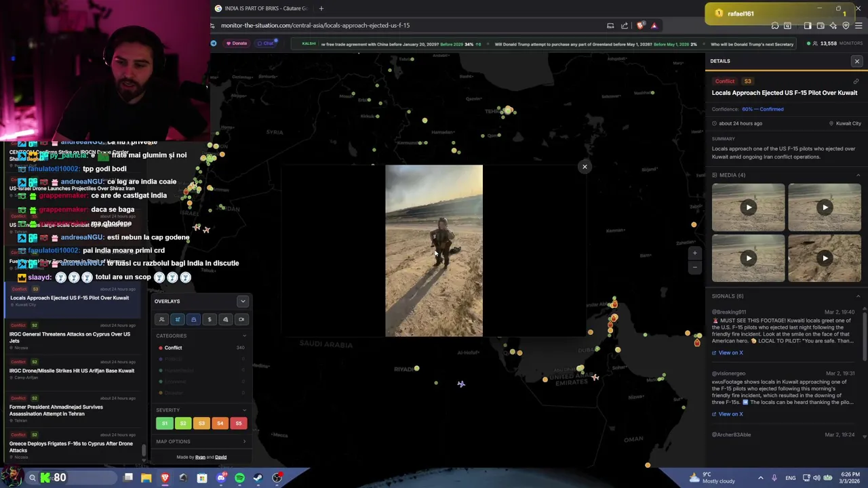
Task: Toggle the aircraft overlay icon
Action: click(178, 319)
